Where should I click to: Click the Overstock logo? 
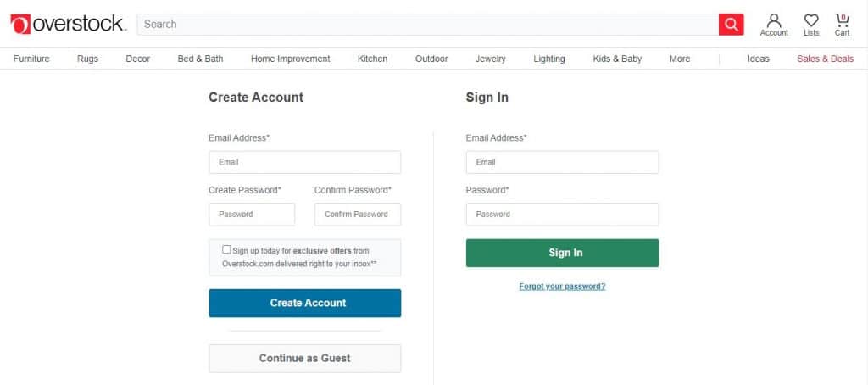(x=68, y=24)
